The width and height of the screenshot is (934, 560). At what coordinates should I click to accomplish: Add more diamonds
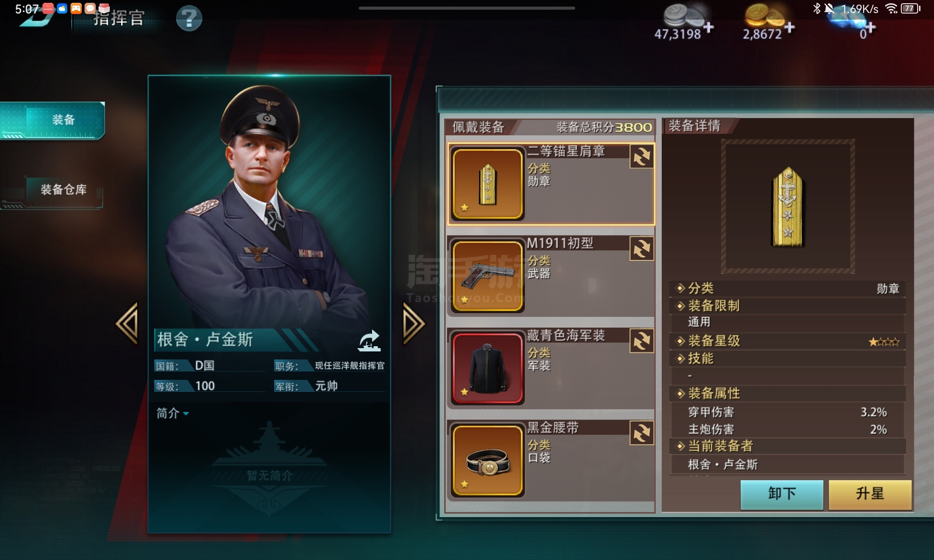tap(870, 28)
